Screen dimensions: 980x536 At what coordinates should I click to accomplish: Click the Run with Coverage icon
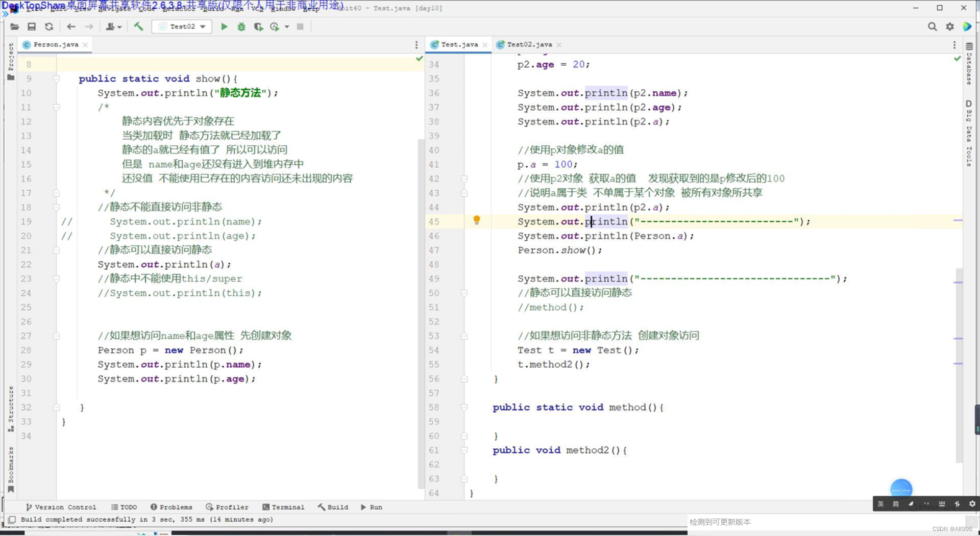tap(259, 27)
